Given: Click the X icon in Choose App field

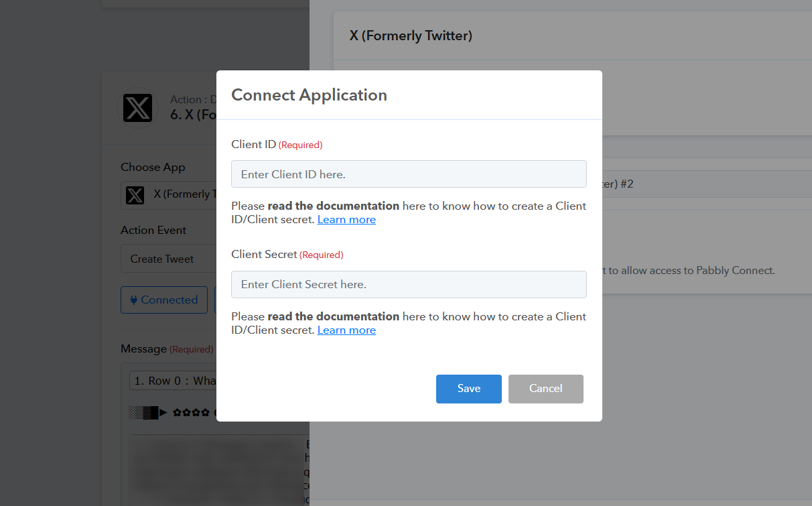Looking at the screenshot, I should click(x=135, y=195).
